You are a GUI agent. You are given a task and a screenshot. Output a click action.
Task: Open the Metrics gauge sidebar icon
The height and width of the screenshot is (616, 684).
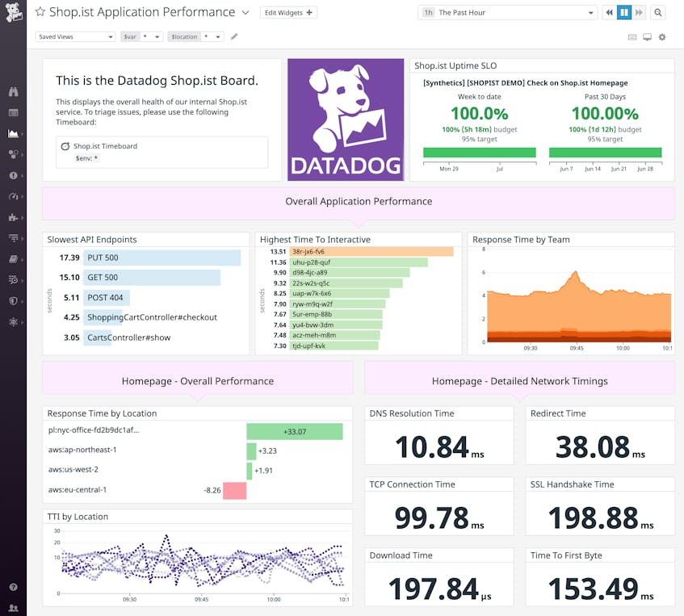14,196
